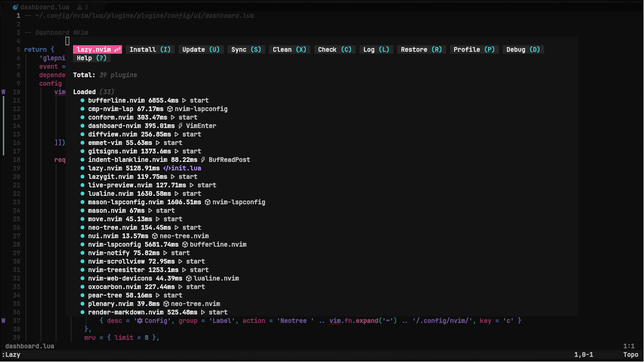This screenshot has height=362, width=644.
Task: Click the event bolt icon on the dashboard-nvim row
Action: pos(180,126)
